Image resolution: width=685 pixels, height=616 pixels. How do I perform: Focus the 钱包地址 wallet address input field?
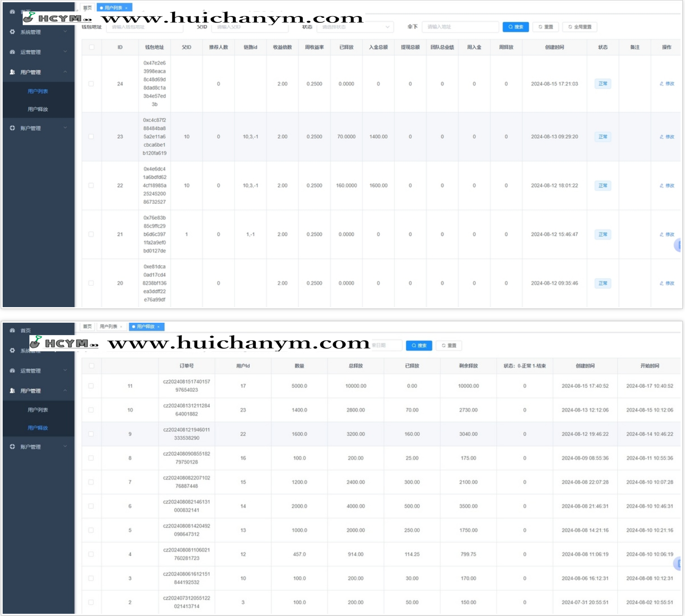click(x=145, y=27)
